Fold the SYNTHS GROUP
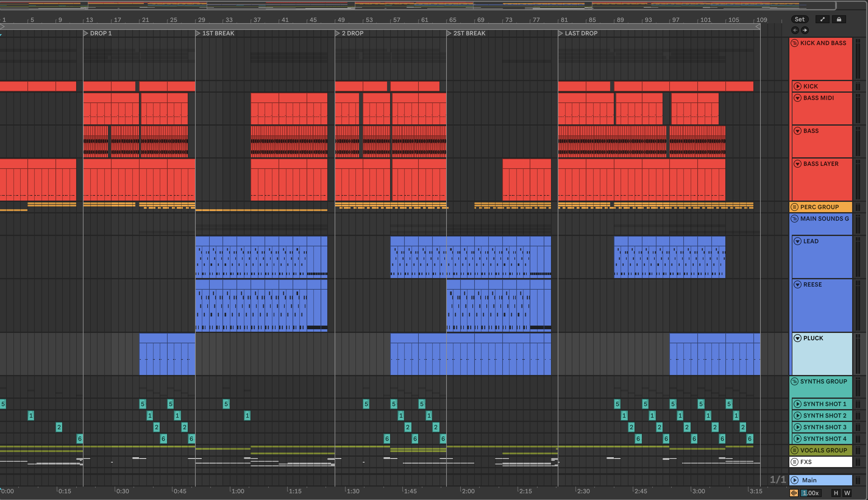Screen dimensions: 868x500 pos(795,381)
